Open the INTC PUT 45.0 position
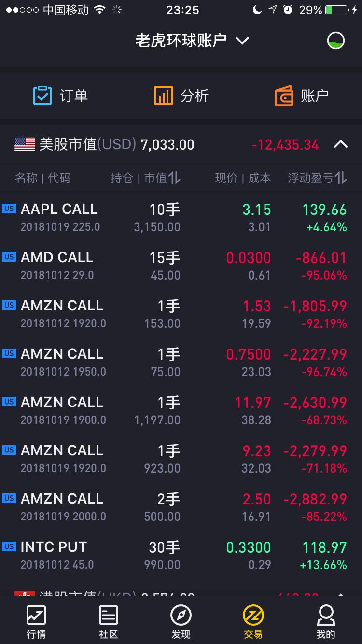Viewport: 362px width, 644px height. [x=181, y=555]
